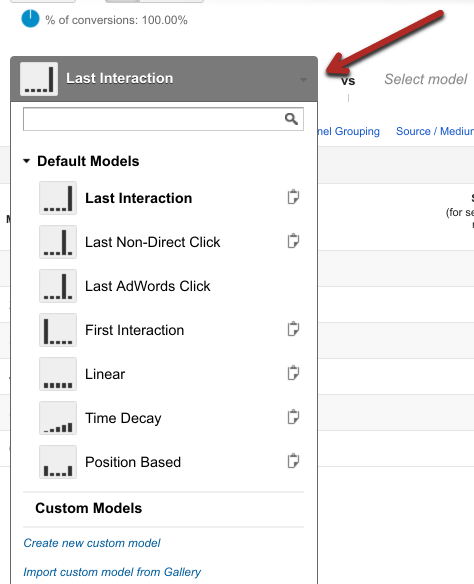Click the selected model icon in the dropdown header
Screen dimensions: 474x584
click(x=39, y=79)
